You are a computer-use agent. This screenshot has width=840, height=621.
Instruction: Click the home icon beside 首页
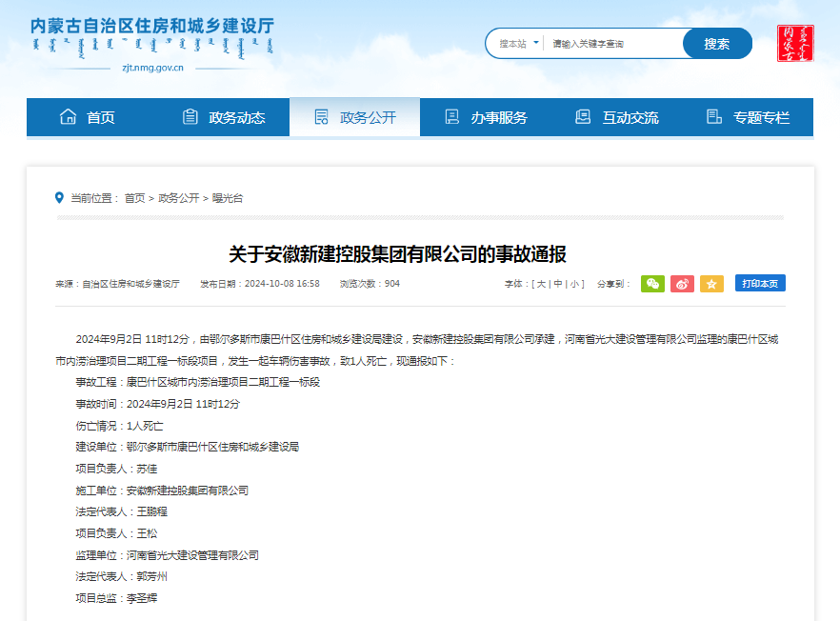68,116
